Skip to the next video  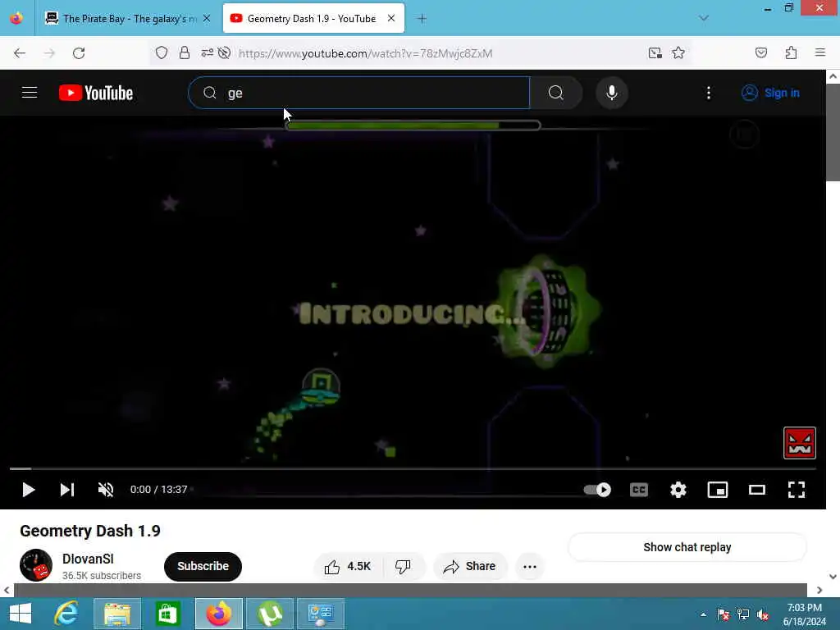tap(67, 490)
